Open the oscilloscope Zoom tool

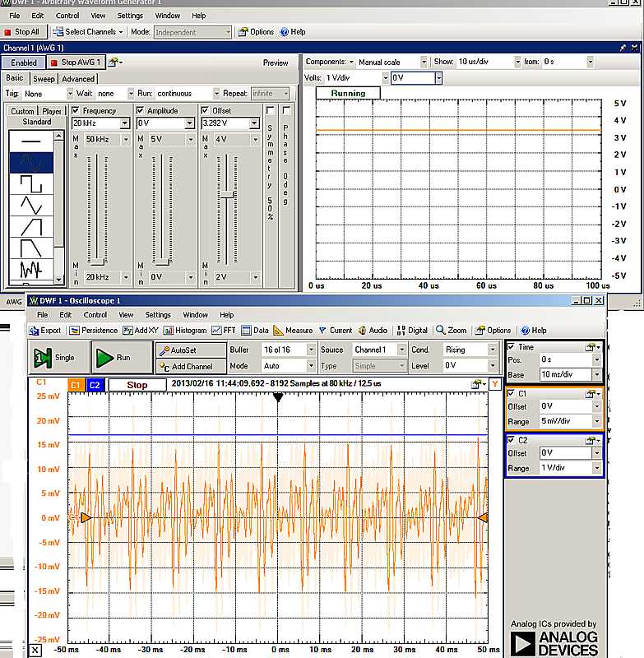click(x=452, y=331)
